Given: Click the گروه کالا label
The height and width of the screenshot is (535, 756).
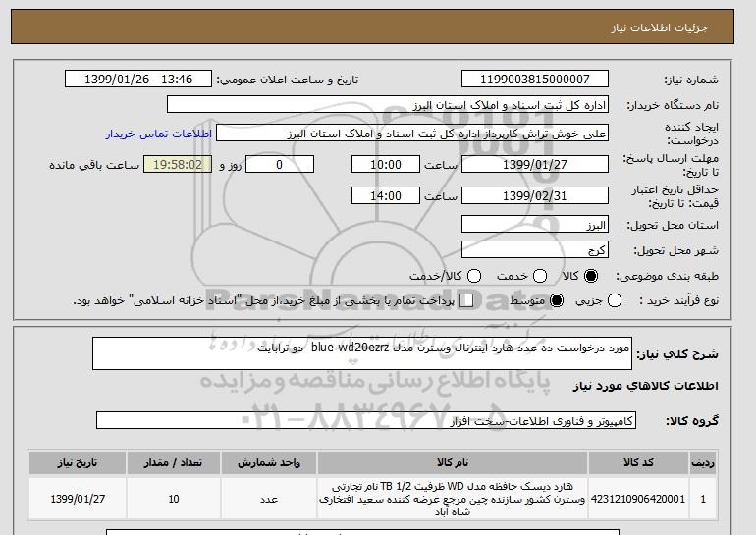Looking at the screenshot, I should tap(692, 421).
